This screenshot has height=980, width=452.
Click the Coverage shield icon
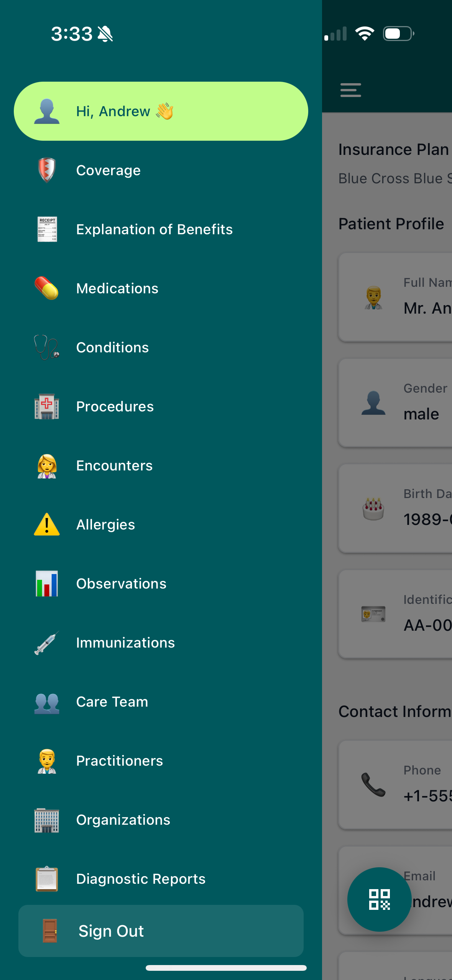(x=47, y=170)
